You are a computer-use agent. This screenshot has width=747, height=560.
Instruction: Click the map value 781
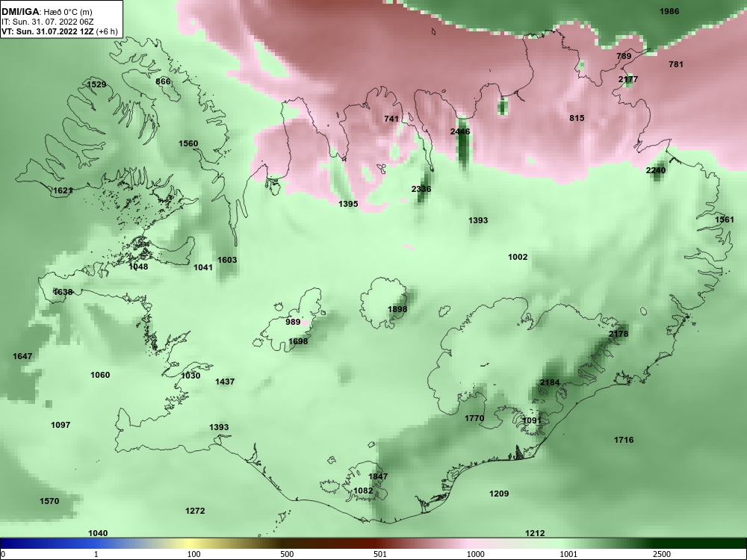tap(676, 64)
